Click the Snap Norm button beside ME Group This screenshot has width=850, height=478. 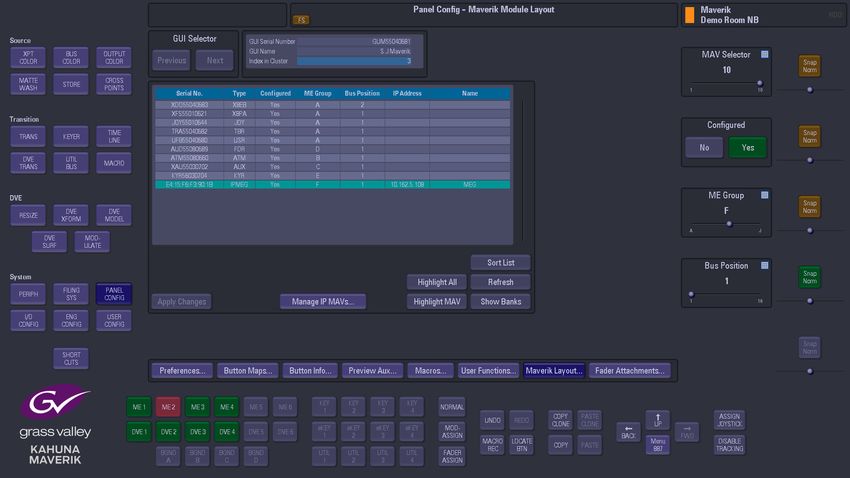pyautogui.click(x=809, y=207)
